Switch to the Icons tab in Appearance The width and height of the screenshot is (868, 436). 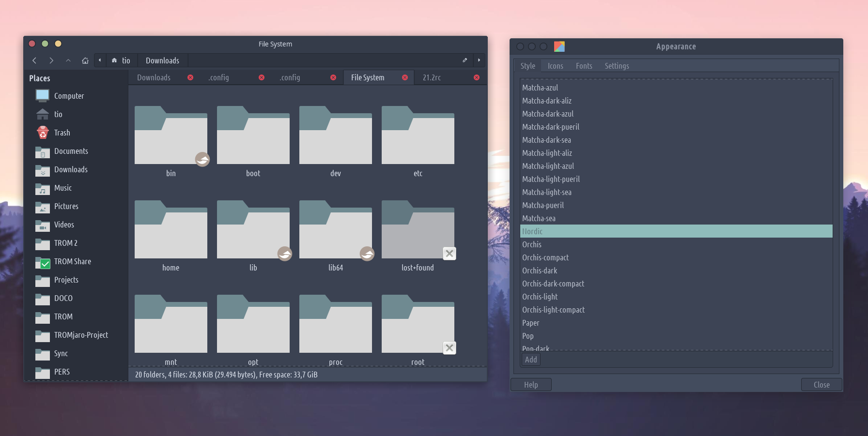[x=555, y=66]
